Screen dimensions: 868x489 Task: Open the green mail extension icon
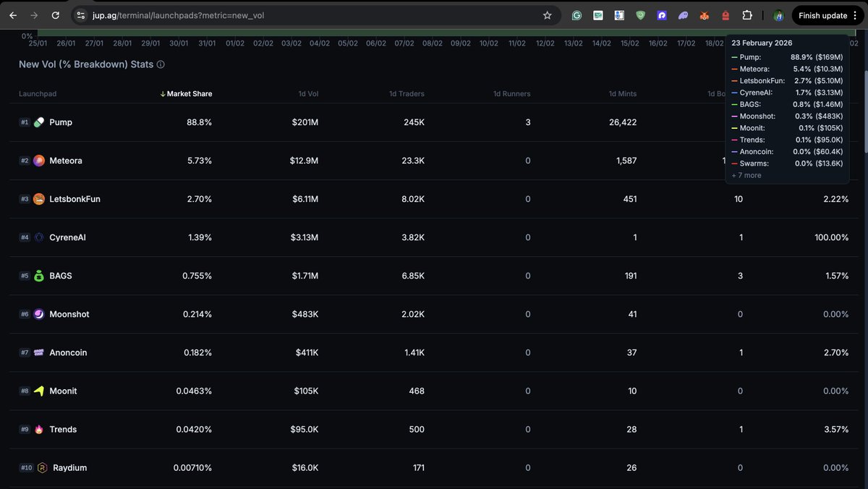point(598,15)
